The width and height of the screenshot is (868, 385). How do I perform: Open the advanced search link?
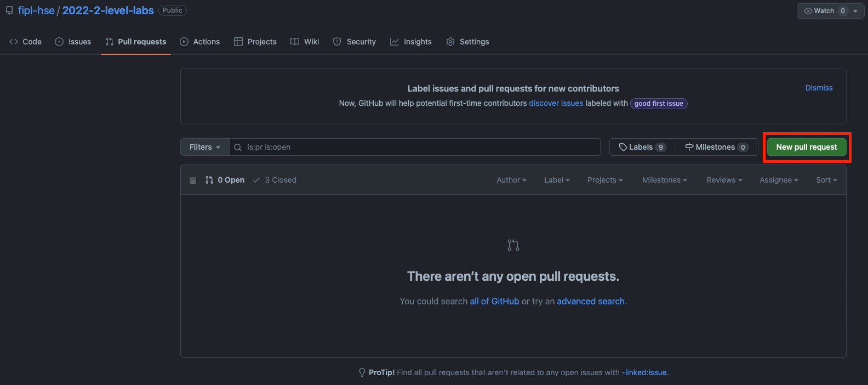click(591, 301)
